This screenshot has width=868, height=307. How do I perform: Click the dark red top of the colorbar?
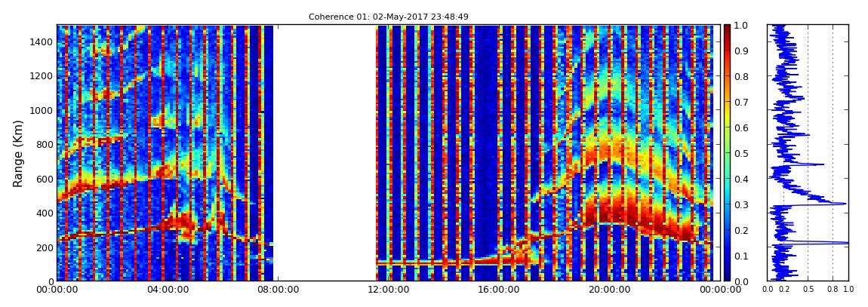[x=728, y=29]
